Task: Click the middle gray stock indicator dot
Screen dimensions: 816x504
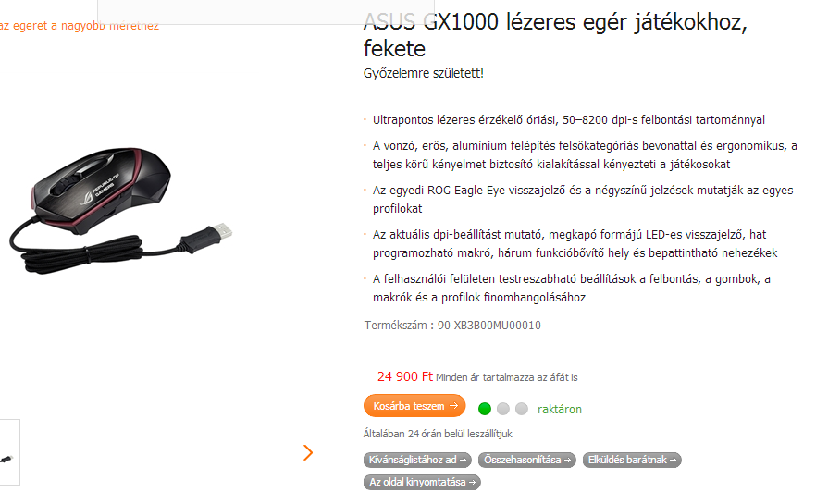Action: (503, 409)
